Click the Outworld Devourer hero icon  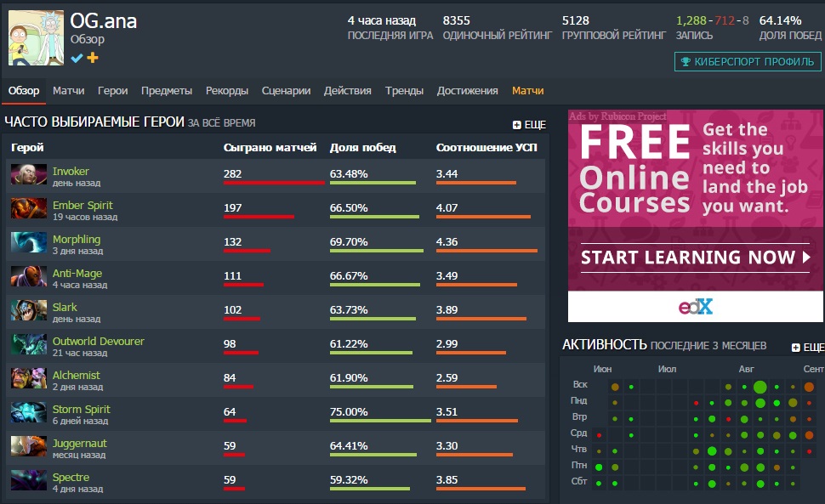29,345
